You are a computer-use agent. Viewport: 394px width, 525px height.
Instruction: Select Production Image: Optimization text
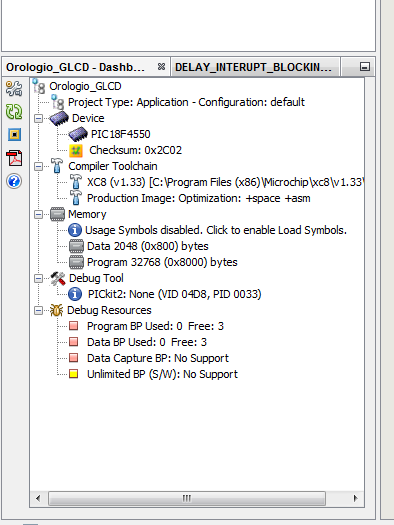tap(199, 198)
